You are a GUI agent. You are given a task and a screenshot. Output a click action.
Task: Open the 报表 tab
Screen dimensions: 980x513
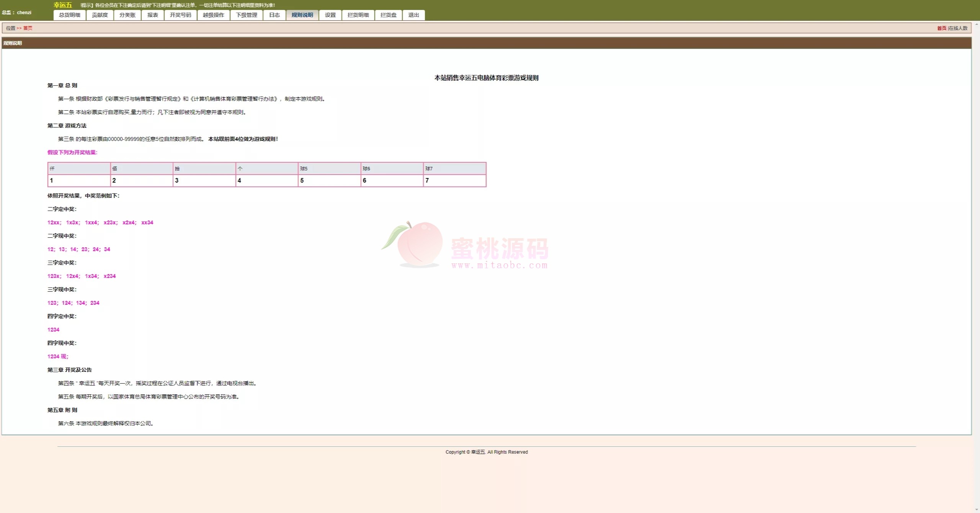[153, 15]
